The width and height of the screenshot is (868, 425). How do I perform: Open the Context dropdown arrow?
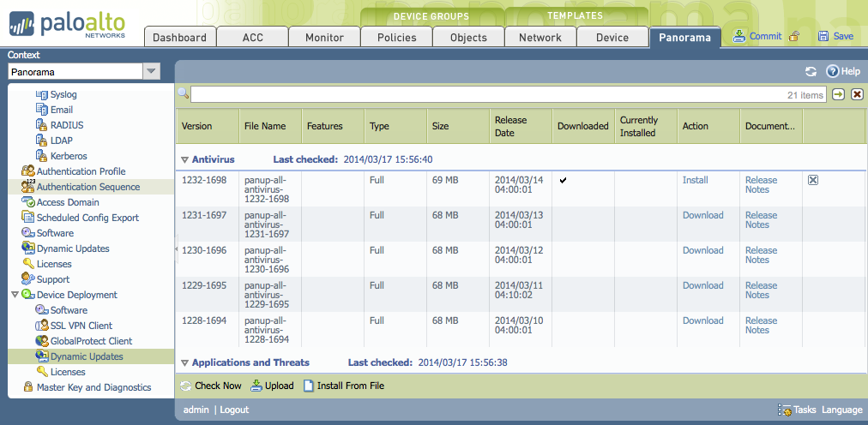pos(151,71)
